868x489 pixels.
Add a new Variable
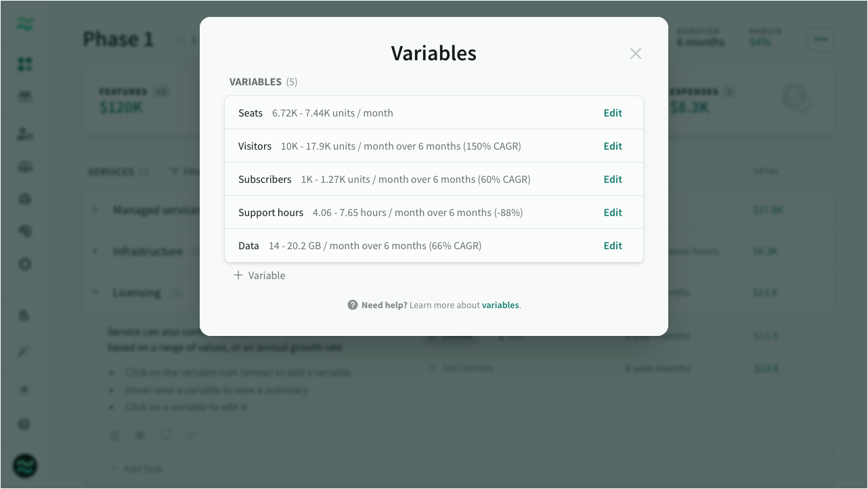tap(259, 276)
